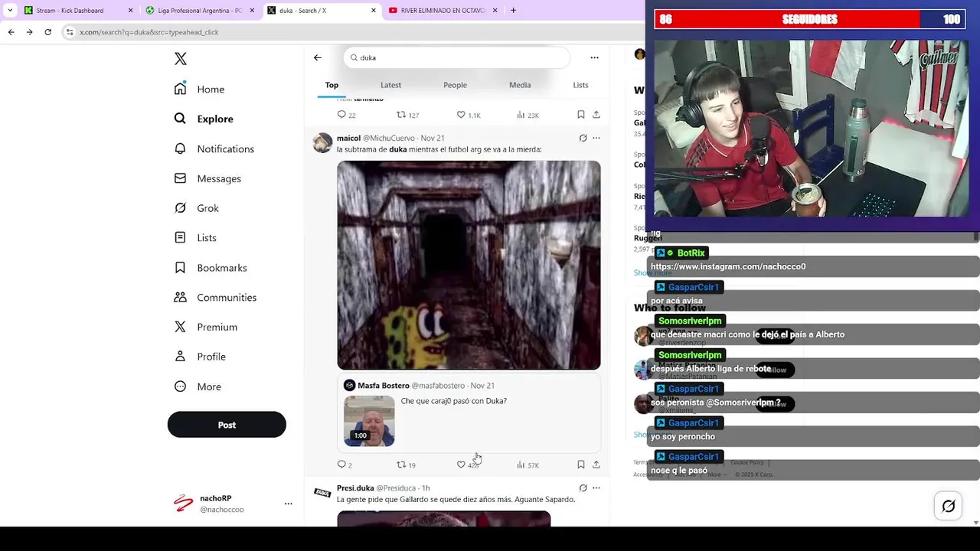Screen dimensions: 980x551
Task: Open more options on Presi.duka's post
Action: click(596, 487)
